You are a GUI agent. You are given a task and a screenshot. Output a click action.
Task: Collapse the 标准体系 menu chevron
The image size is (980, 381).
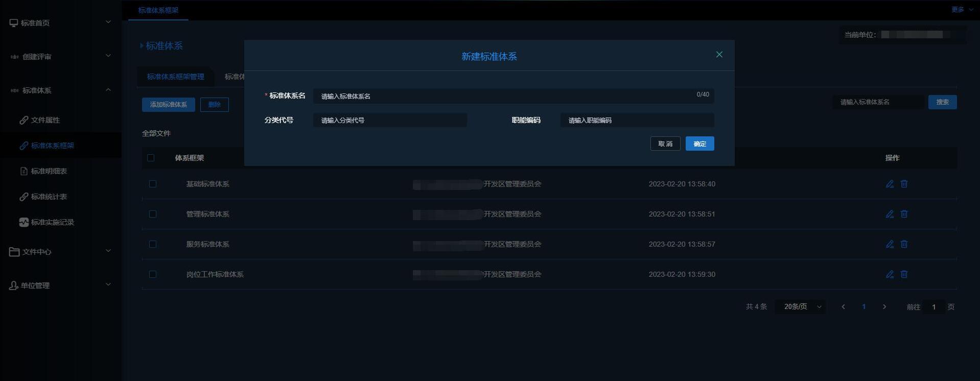tap(108, 89)
